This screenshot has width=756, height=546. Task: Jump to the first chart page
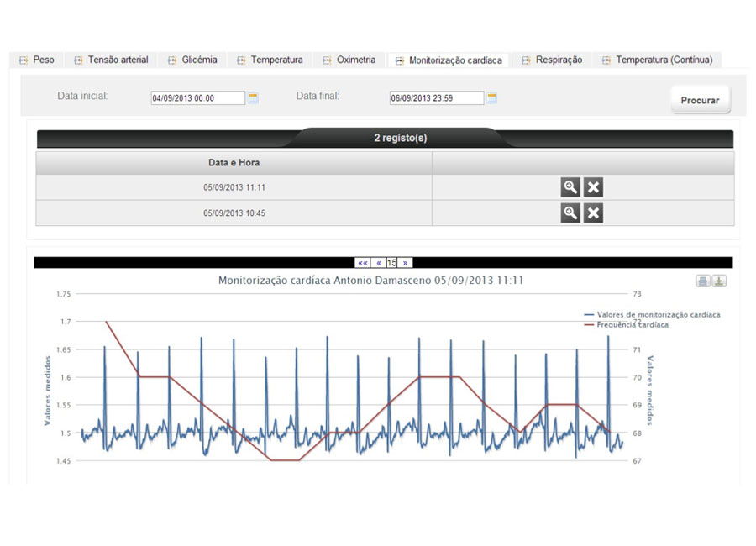click(363, 263)
